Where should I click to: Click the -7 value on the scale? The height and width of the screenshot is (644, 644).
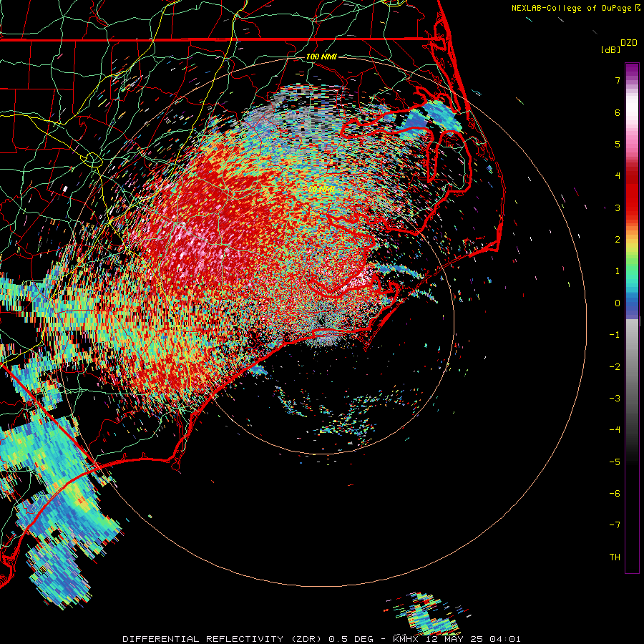pos(615,525)
